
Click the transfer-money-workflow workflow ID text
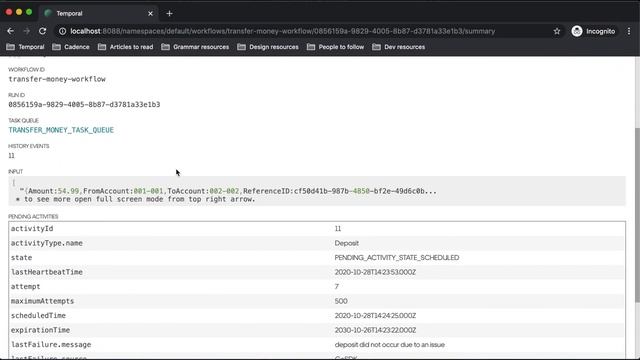click(x=57, y=79)
